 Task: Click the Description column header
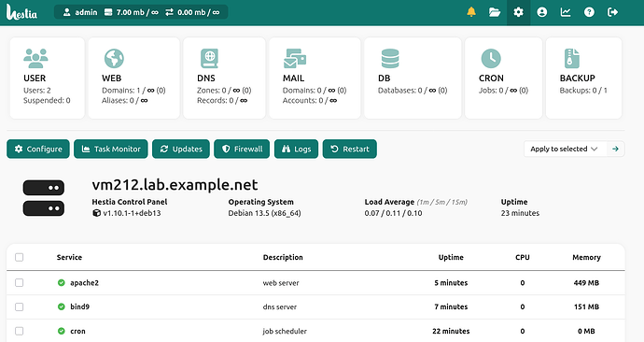tap(283, 257)
